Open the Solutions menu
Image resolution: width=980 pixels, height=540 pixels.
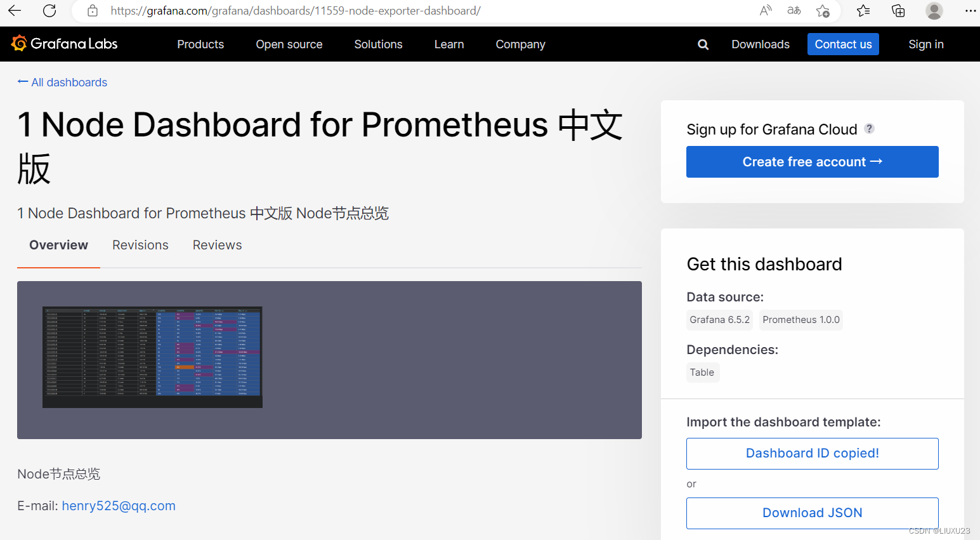(378, 44)
